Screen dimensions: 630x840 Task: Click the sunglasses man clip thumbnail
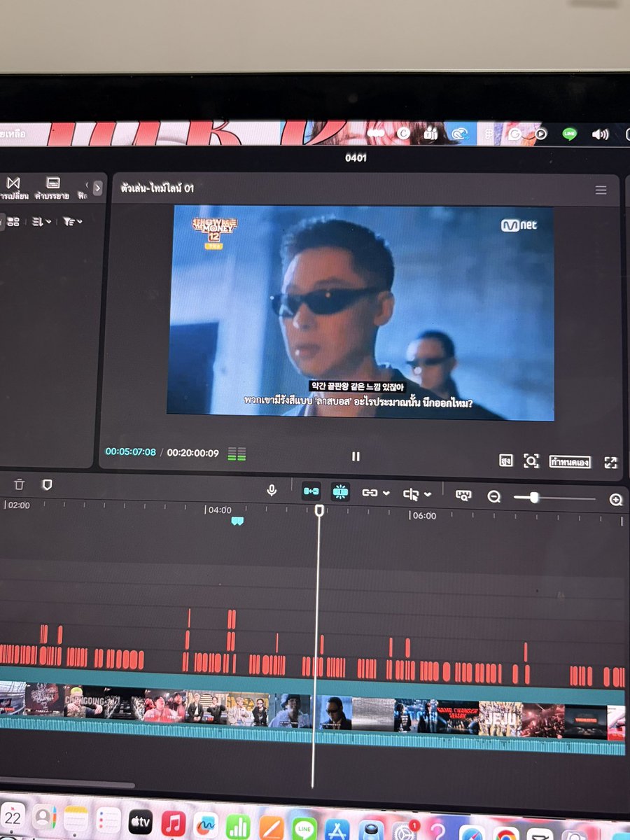(x=335, y=712)
